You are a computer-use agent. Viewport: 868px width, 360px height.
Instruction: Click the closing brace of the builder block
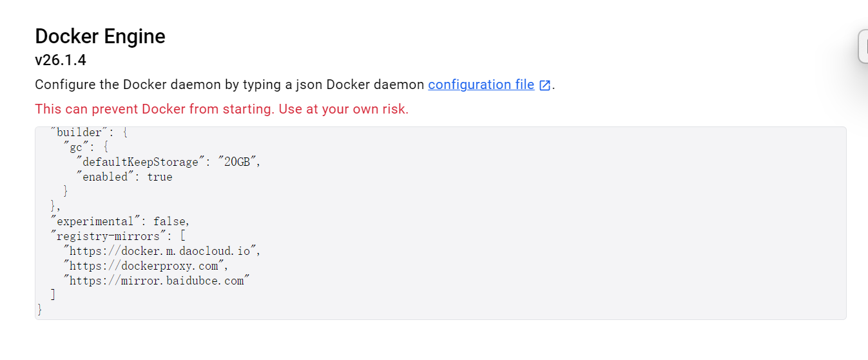tap(55, 206)
